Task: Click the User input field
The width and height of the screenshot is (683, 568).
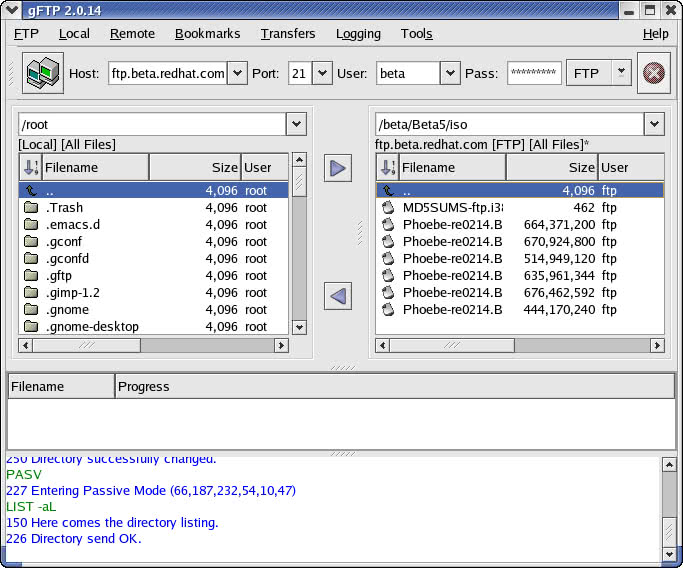Action: click(408, 73)
